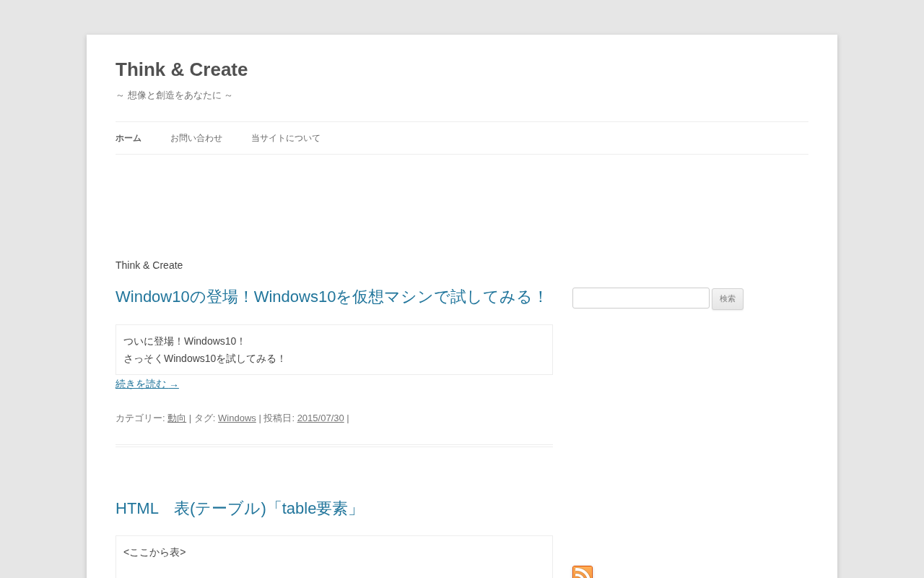Click the カテゴリー label in post meta
The image size is (924, 578).
click(x=140, y=418)
